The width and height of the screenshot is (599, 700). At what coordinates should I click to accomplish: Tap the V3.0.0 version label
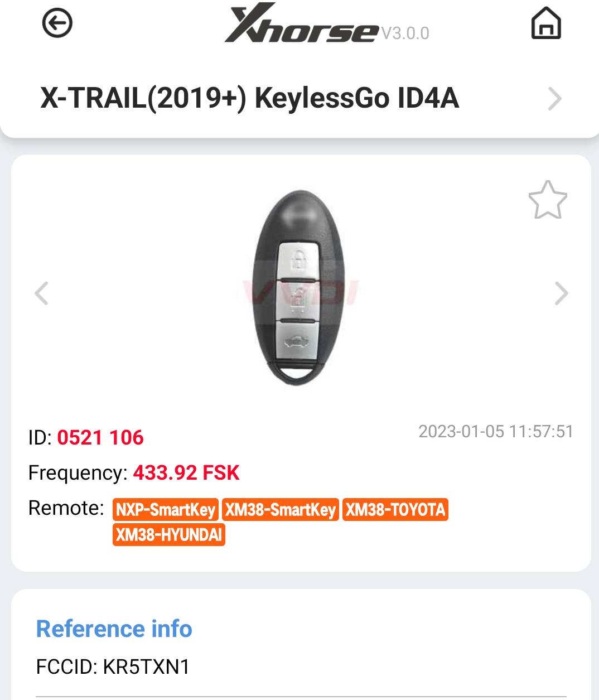click(x=405, y=33)
